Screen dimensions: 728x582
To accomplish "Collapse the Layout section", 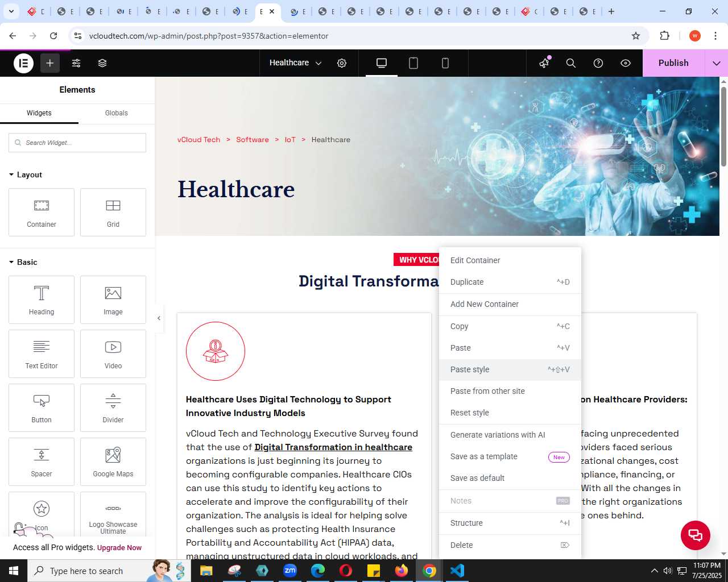I will coord(26,174).
